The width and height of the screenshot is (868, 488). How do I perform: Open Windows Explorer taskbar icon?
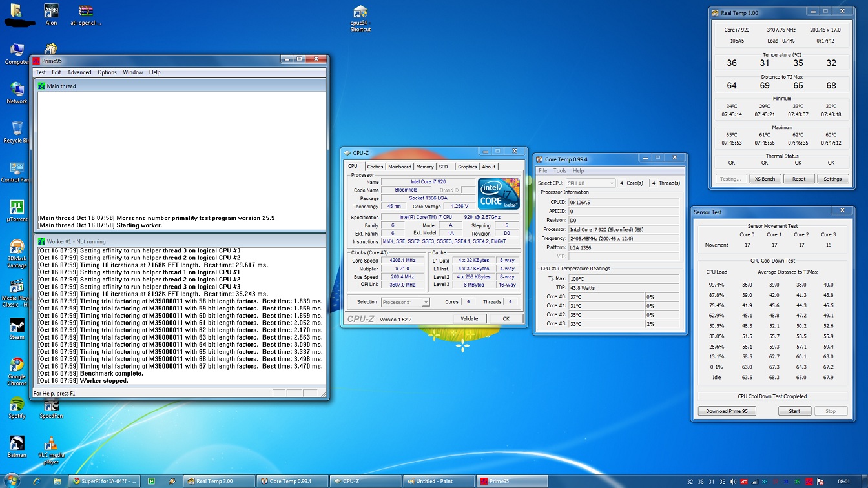click(57, 481)
